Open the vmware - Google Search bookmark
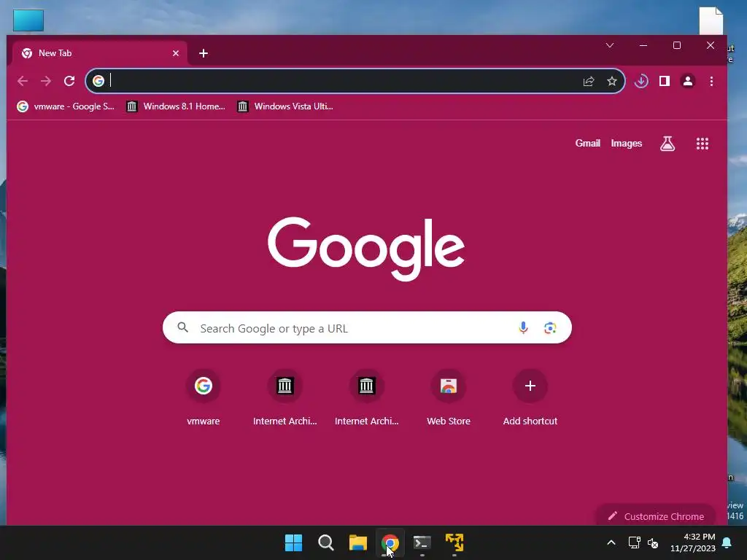Viewport: 747px width, 560px height. (x=66, y=106)
